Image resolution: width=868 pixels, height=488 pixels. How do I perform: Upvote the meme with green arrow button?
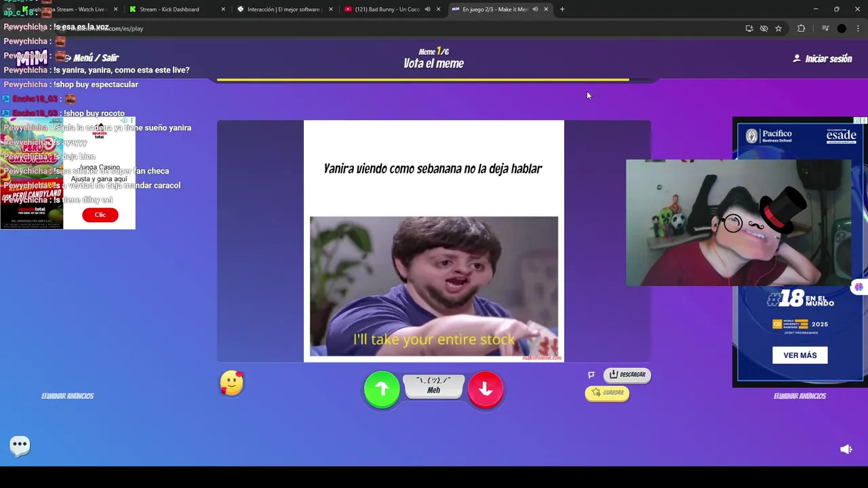coord(382,389)
